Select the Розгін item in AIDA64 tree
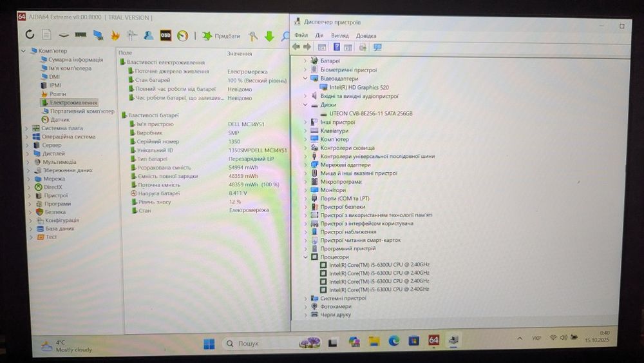Viewport: 644px width, 363px height. click(x=57, y=93)
